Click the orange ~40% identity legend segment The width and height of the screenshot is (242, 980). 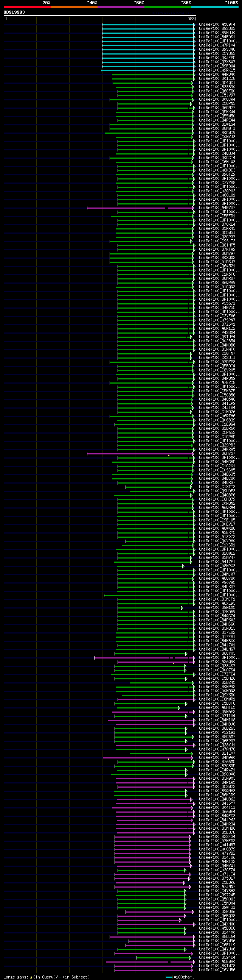pyautogui.click(x=74, y=7)
